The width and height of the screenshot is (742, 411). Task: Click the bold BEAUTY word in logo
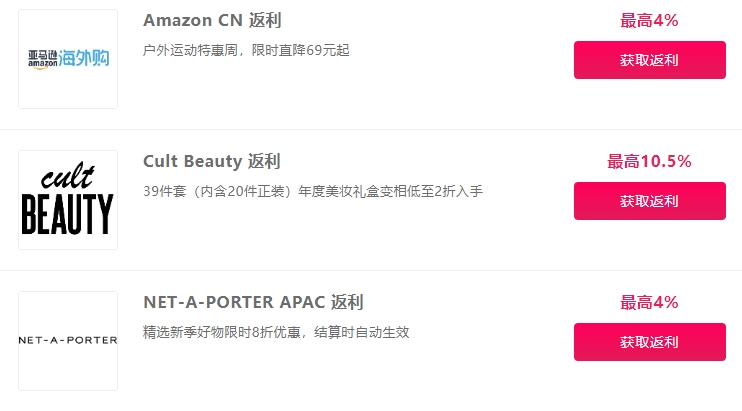(x=68, y=214)
